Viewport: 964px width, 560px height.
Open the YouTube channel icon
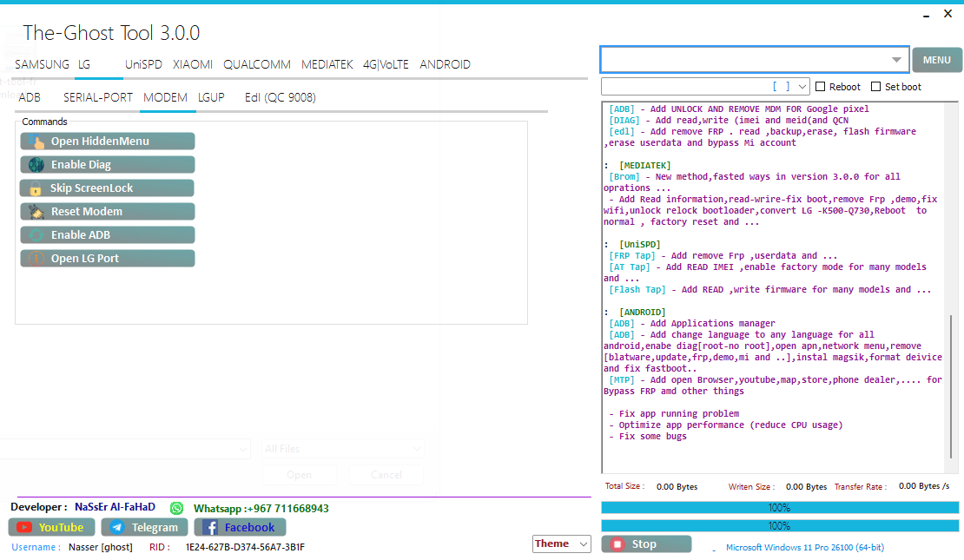[24, 527]
